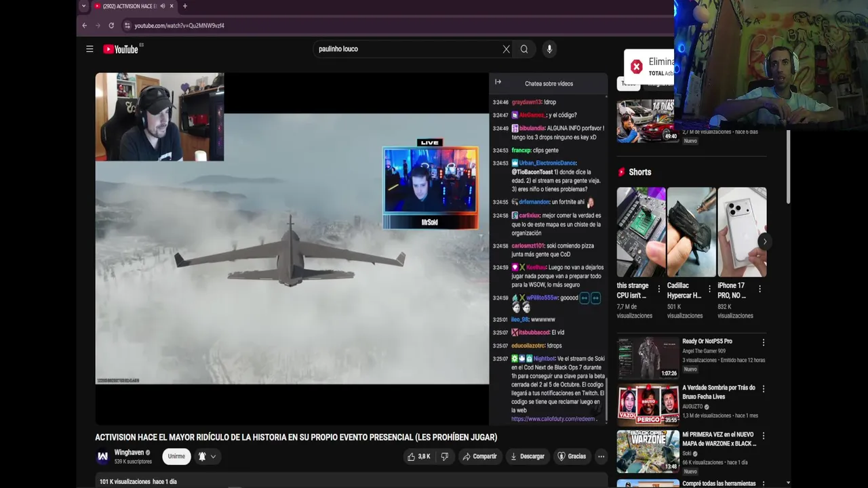The image size is (868, 488).
Task: Open the Winghaven channel name link
Action: [129, 452]
